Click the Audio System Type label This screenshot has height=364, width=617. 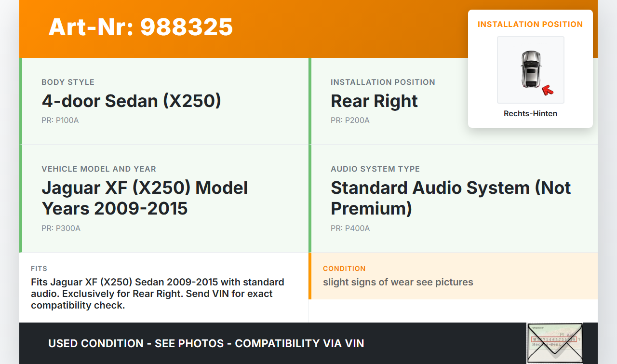tap(375, 169)
